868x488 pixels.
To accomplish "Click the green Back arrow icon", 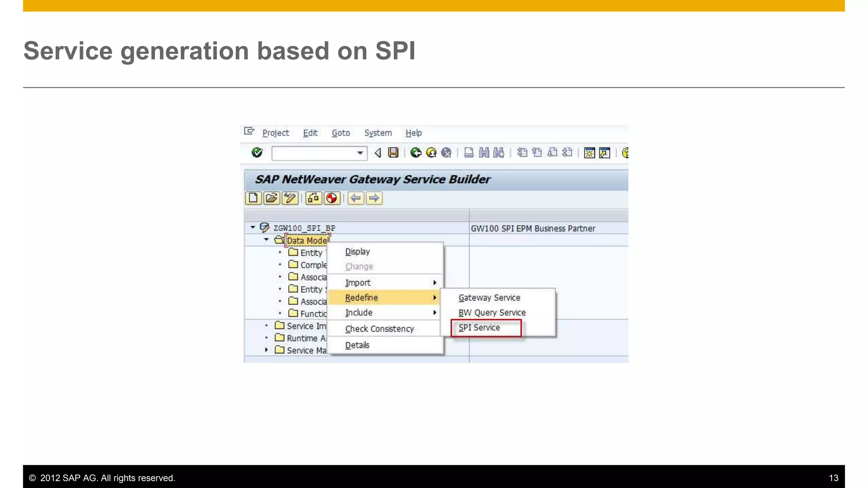I will [x=416, y=152].
